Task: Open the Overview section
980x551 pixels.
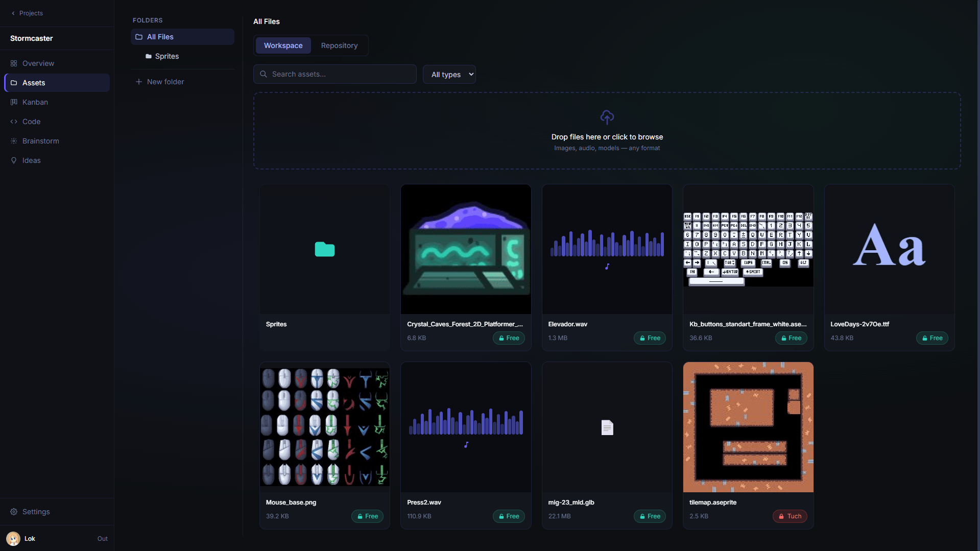Action: [x=57, y=63]
